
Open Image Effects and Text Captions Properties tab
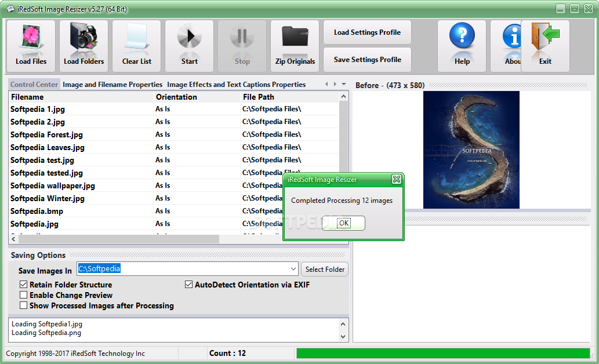[236, 85]
